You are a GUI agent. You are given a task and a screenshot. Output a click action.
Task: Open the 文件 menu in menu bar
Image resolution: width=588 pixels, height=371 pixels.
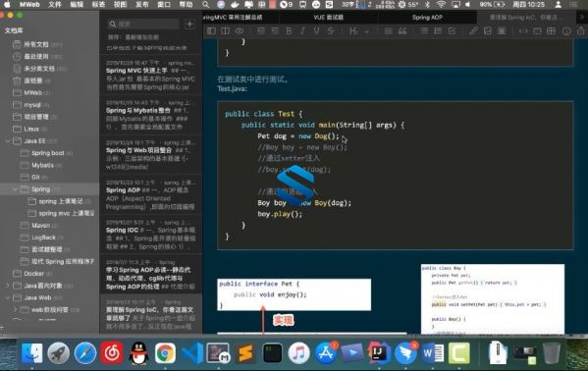pyautogui.click(x=55, y=5)
